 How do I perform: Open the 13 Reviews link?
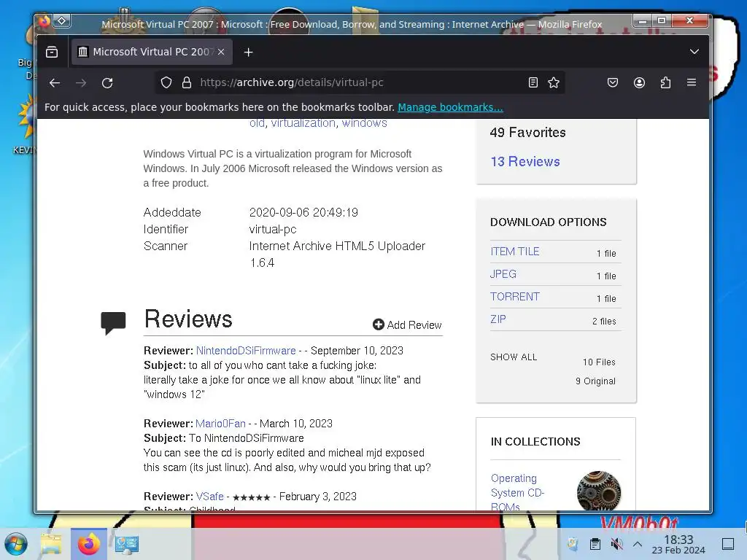[x=525, y=161]
